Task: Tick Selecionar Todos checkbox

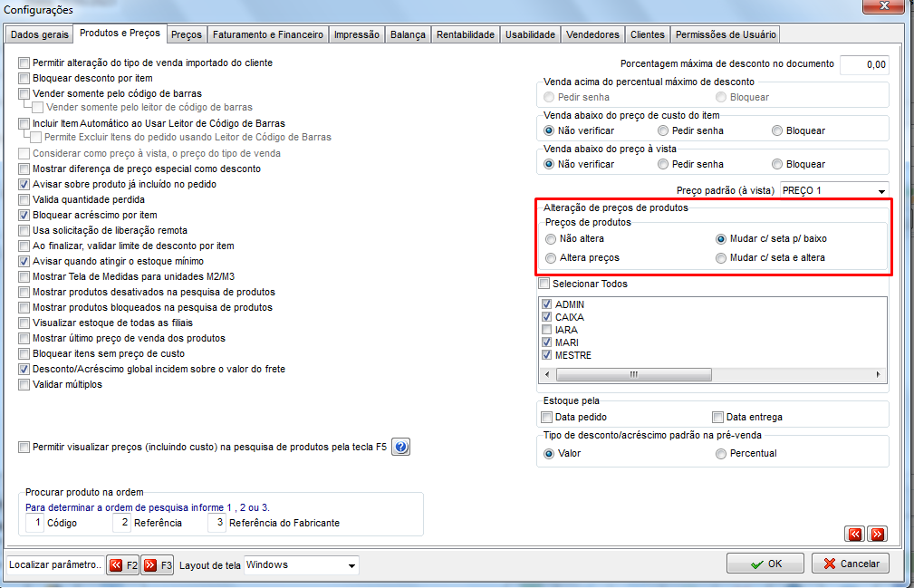Action: tap(544, 284)
